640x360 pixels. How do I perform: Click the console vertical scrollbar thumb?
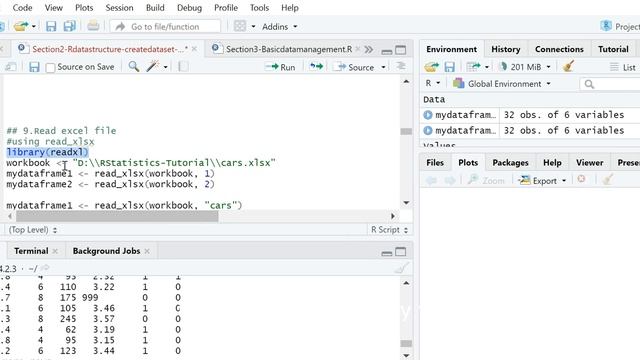[x=406, y=344]
